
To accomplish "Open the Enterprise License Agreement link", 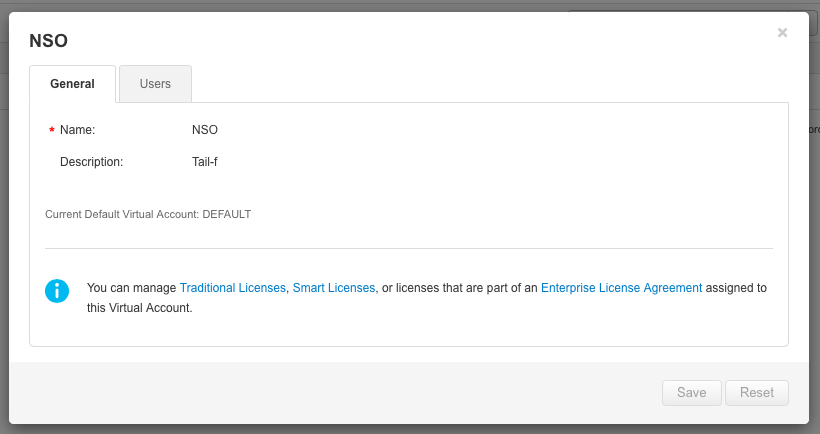I will pyautogui.click(x=621, y=288).
